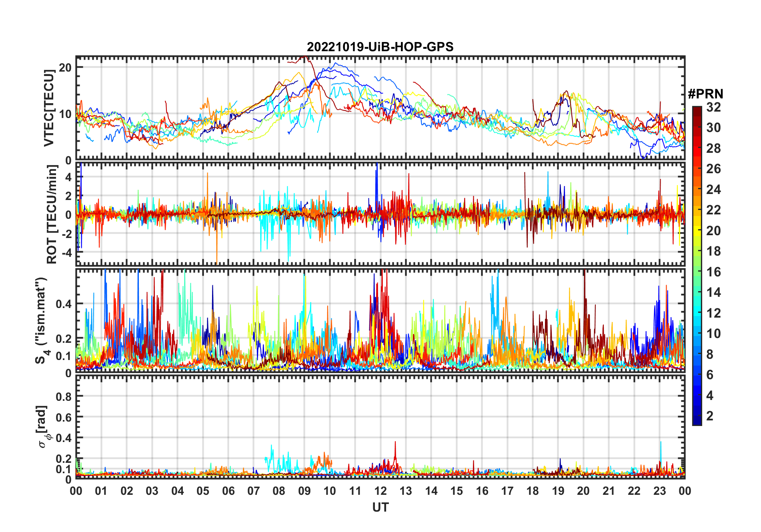
Task: Click UT axis tick label 01
Action: 101,491
